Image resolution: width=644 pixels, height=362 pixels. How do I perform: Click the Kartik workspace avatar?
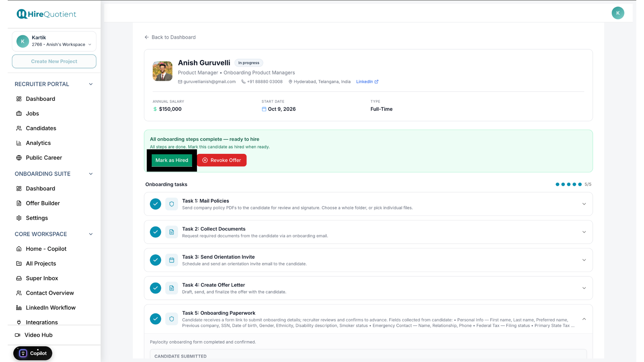point(23,41)
